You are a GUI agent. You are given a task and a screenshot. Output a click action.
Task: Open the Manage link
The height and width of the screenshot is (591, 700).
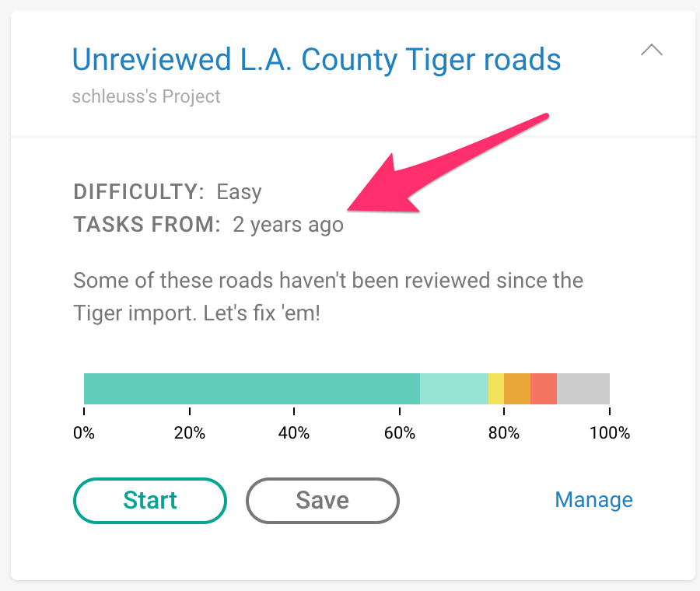pos(593,499)
